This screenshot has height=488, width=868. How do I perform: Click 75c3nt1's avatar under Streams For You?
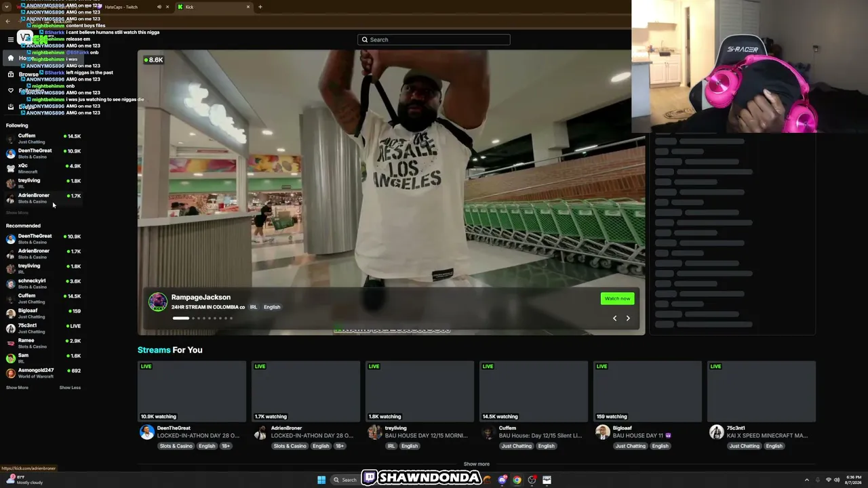click(716, 432)
